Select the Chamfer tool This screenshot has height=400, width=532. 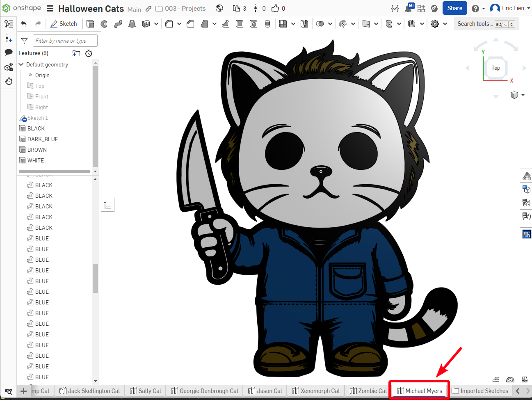pyautogui.click(x=190, y=24)
